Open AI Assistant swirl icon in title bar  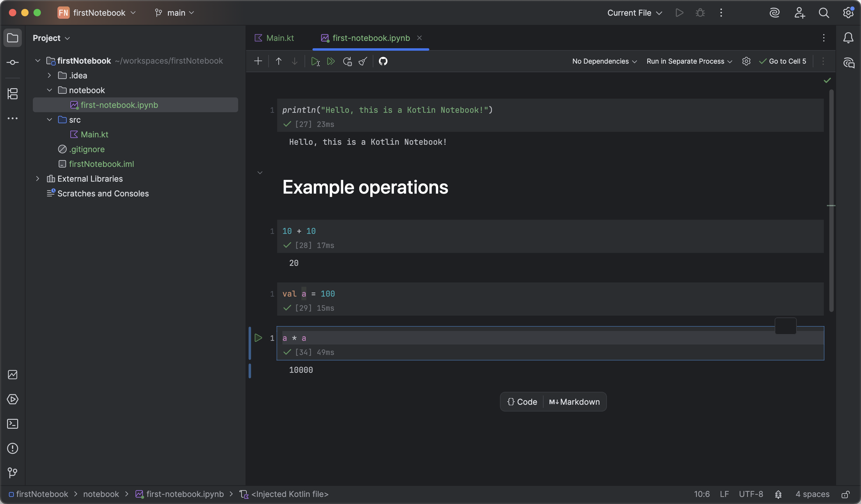point(775,13)
